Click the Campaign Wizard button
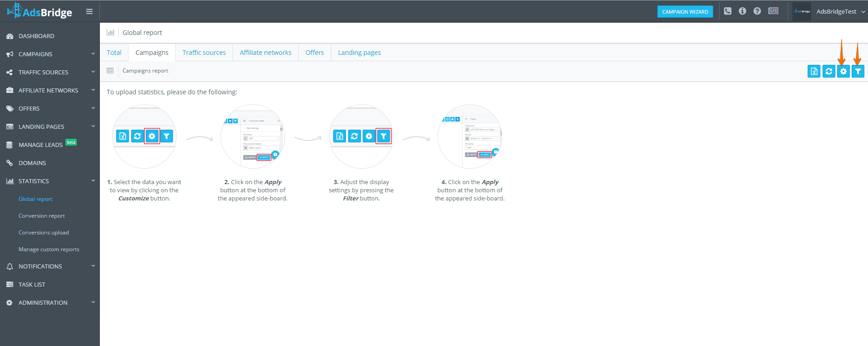 click(x=685, y=12)
